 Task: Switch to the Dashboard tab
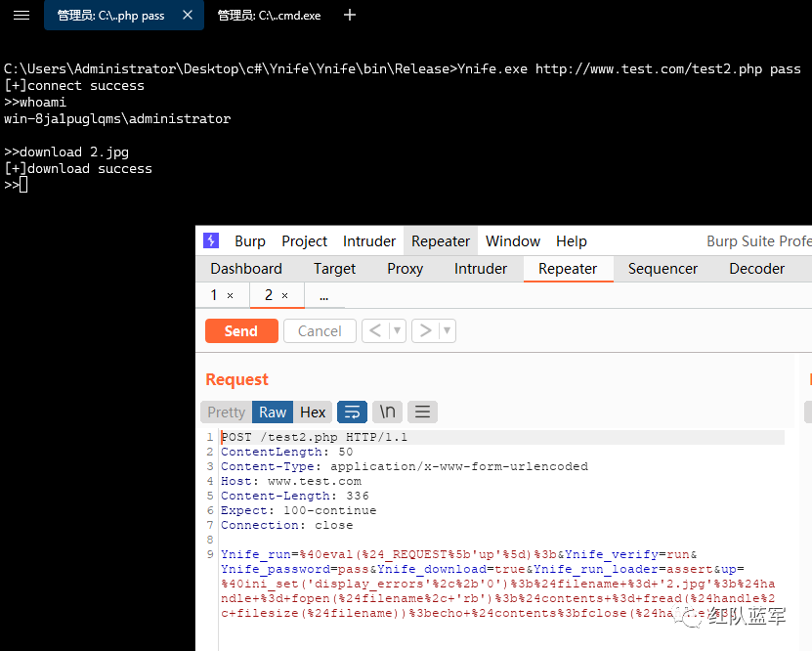(x=246, y=269)
